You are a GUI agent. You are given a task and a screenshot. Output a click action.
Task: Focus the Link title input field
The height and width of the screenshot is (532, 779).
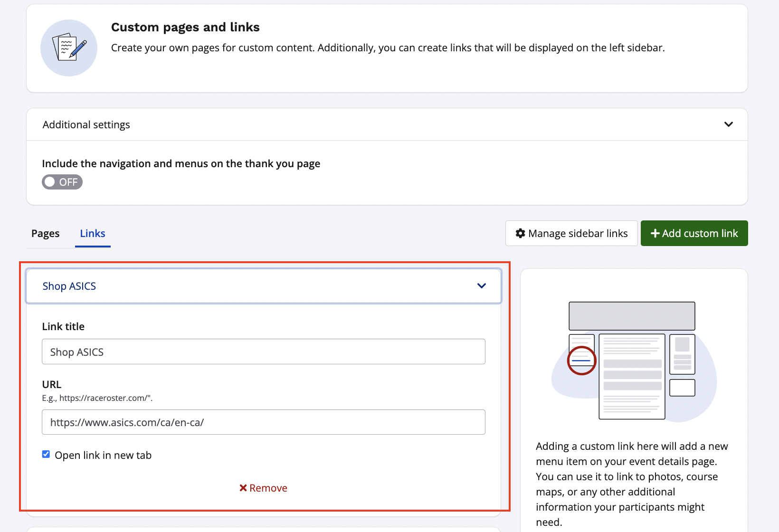click(x=264, y=351)
